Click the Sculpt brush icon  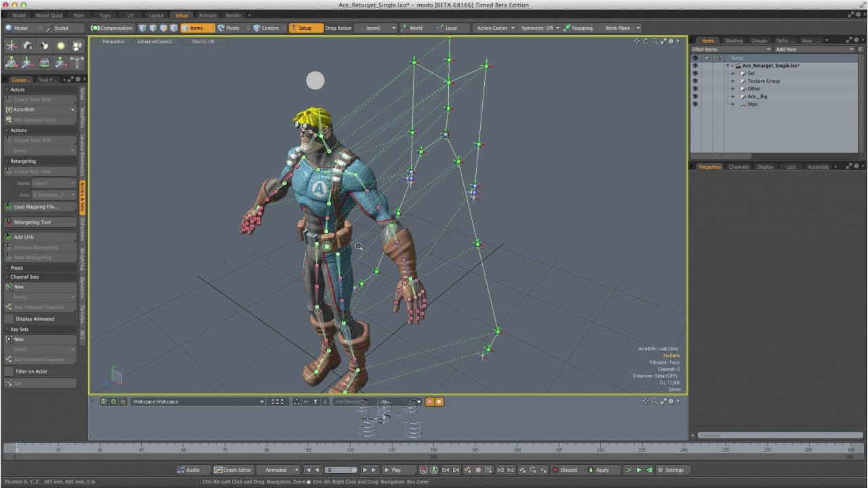[50, 28]
